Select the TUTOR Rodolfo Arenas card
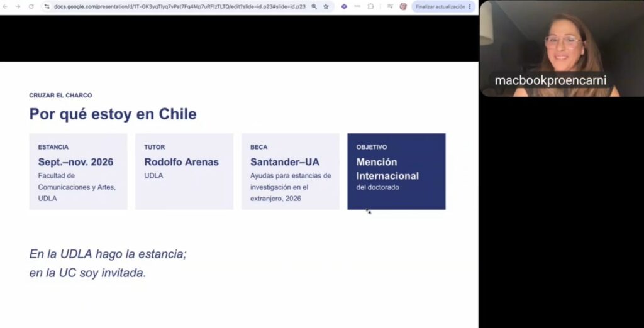644x328 pixels. click(184, 172)
